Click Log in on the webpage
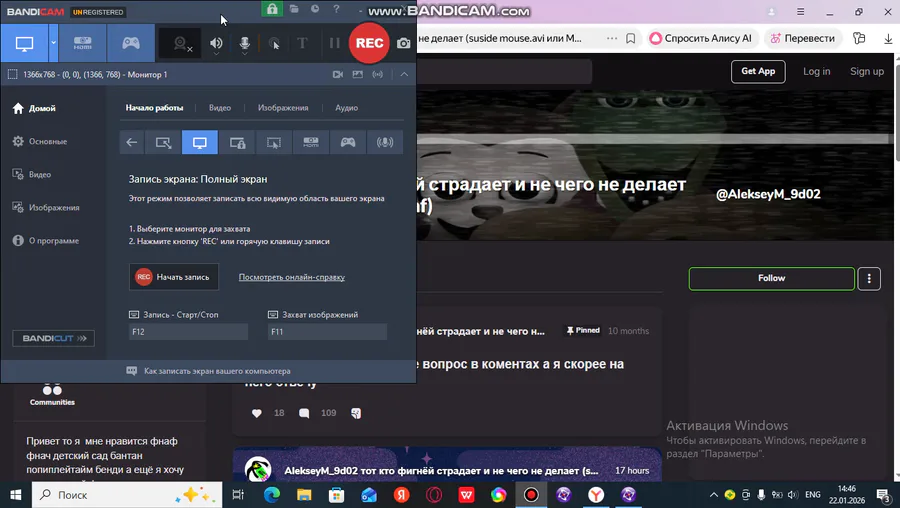This screenshot has width=900, height=508. [x=816, y=71]
